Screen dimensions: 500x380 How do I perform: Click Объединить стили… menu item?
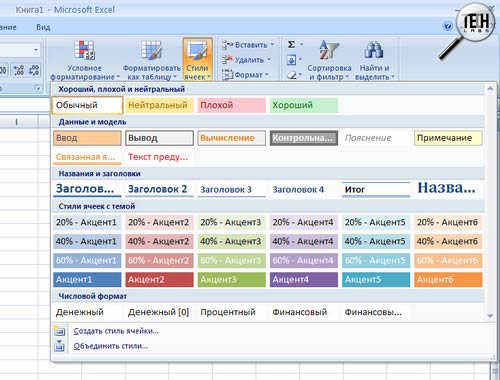click(110, 346)
